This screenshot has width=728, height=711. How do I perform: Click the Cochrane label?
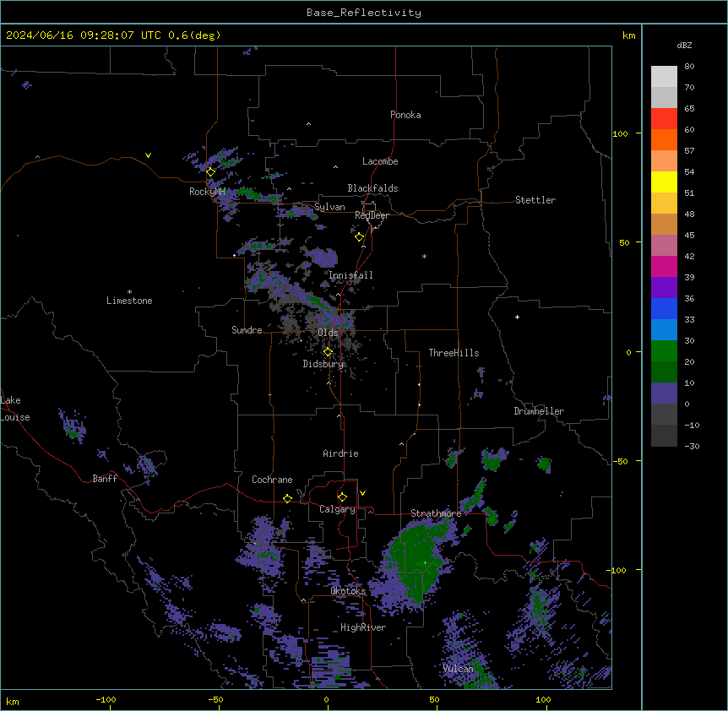click(272, 480)
